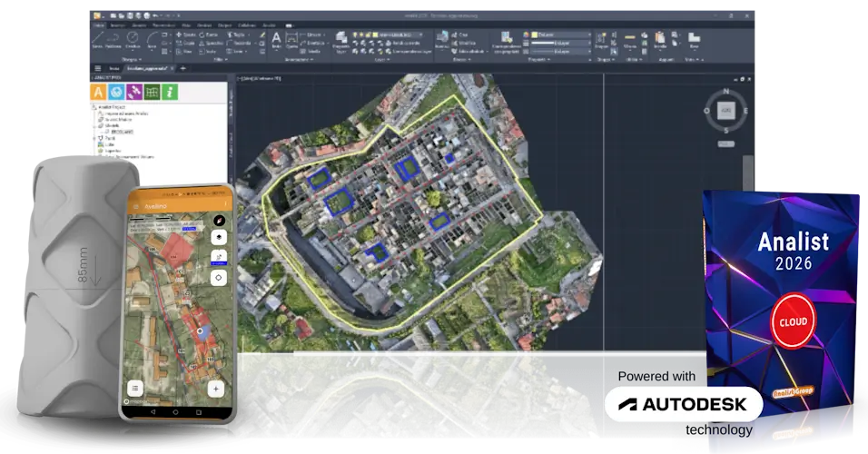This screenshot has width=868, height=454.
Task: Click the Move tool in Edita panel
Action: [185, 35]
